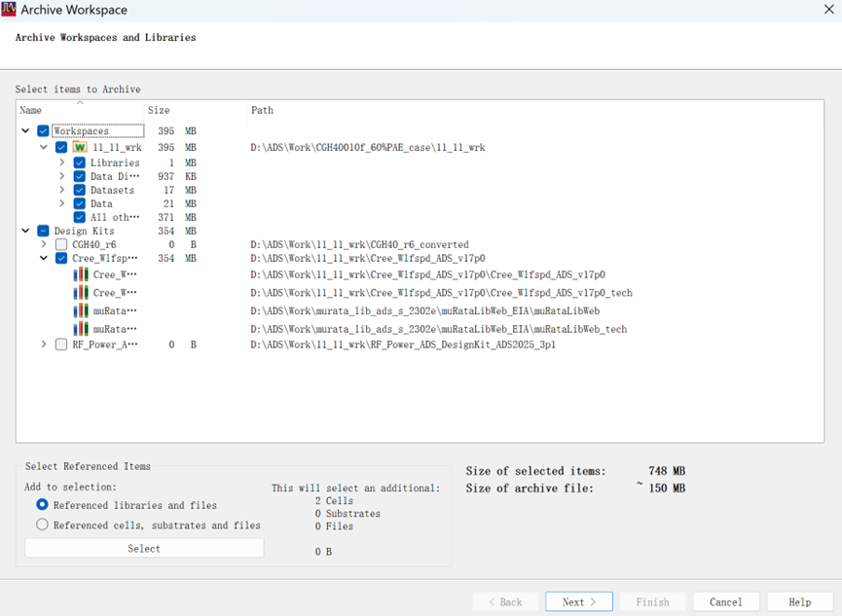Collapse the Cree_Wlfsp… design kit
842x616 pixels.
coord(44,258)
